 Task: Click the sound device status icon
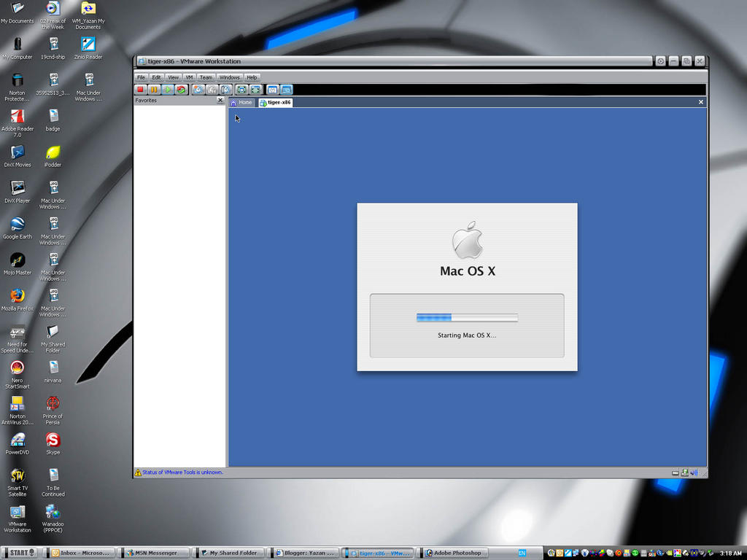(x=694, y=472)
